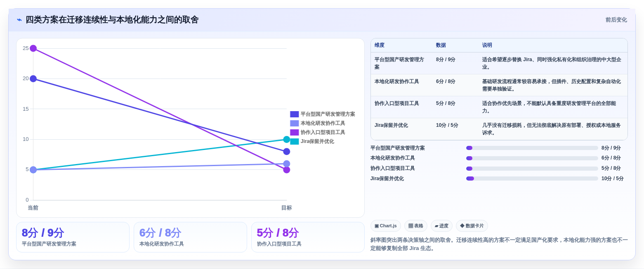Click the 前后变化 label in header
644x269 pixels.
tap(616, 20)
